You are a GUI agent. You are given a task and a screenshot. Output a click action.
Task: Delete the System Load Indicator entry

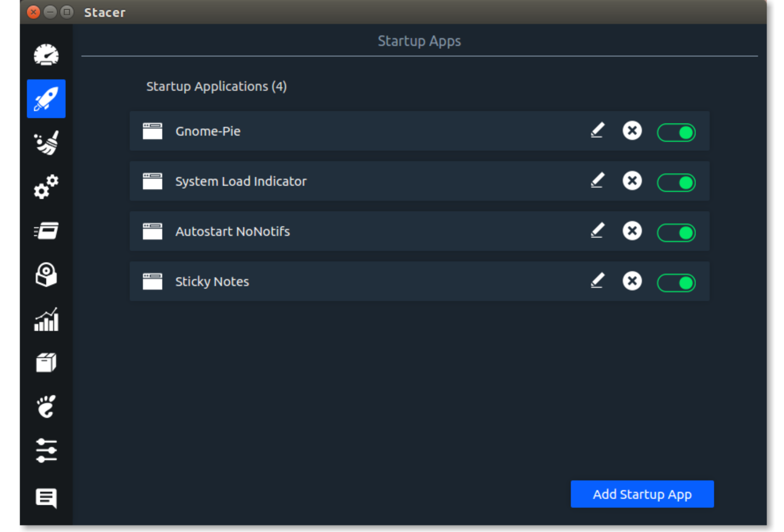632,181
